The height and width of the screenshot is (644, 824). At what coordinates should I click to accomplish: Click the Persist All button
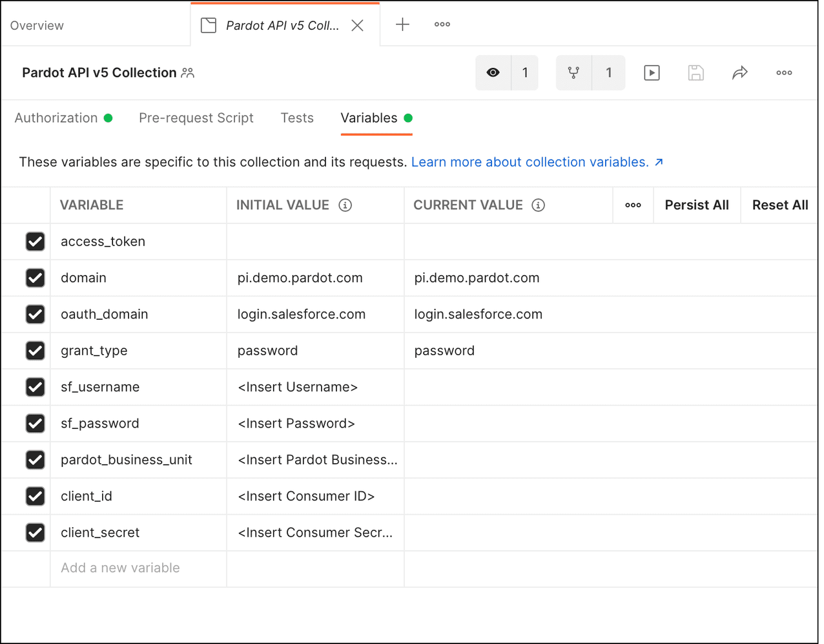tap(696, 205)
